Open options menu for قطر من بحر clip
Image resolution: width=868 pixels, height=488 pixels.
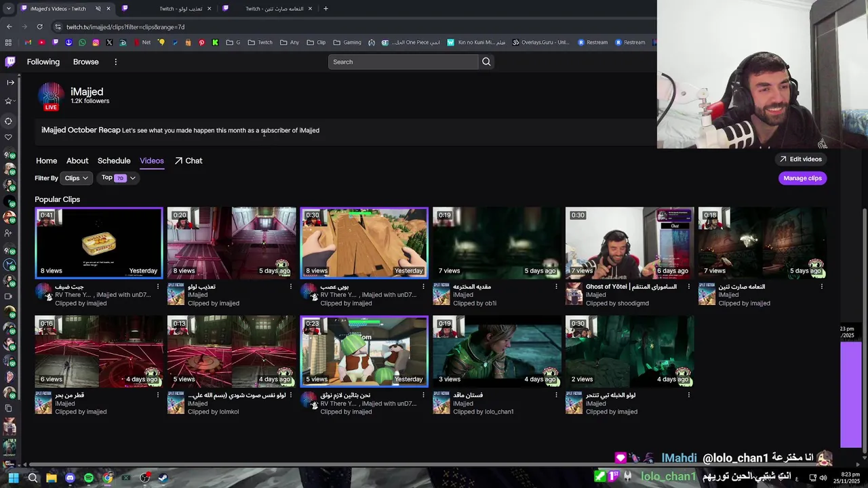(x=158, y=395)
